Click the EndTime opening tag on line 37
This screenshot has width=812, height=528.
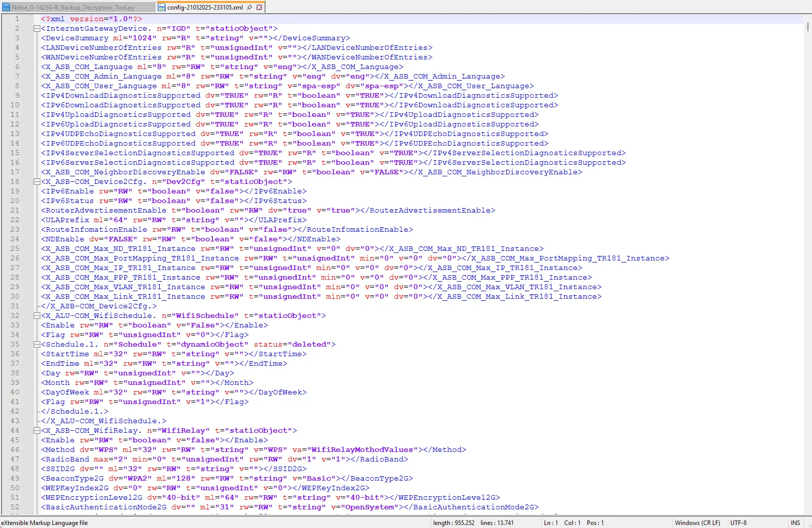[60, 364]
